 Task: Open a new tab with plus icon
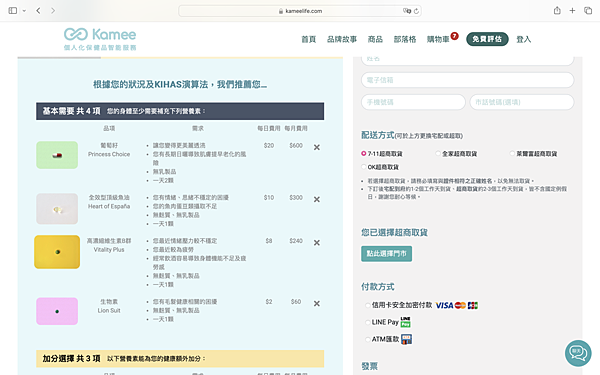click(572, 10)
